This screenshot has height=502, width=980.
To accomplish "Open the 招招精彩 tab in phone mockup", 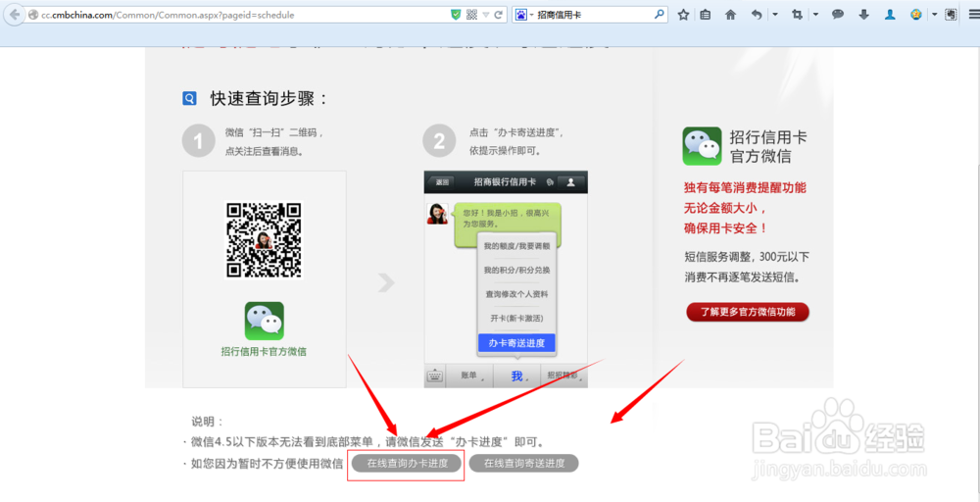I will point(564,376).
